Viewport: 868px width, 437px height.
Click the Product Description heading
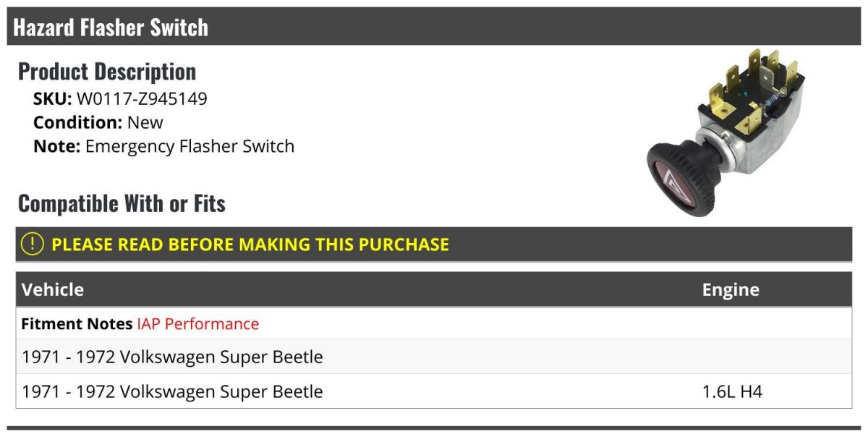pos(107,72)
